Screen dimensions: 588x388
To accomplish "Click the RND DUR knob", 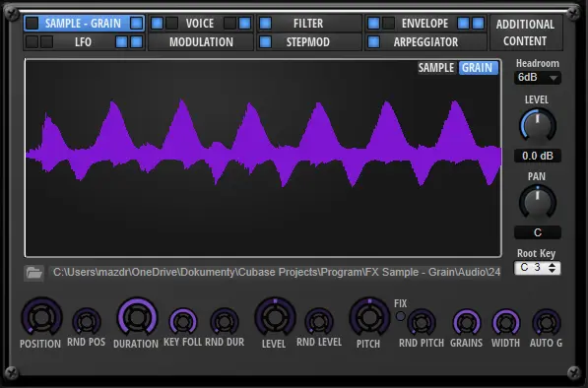I will point(225,321).
